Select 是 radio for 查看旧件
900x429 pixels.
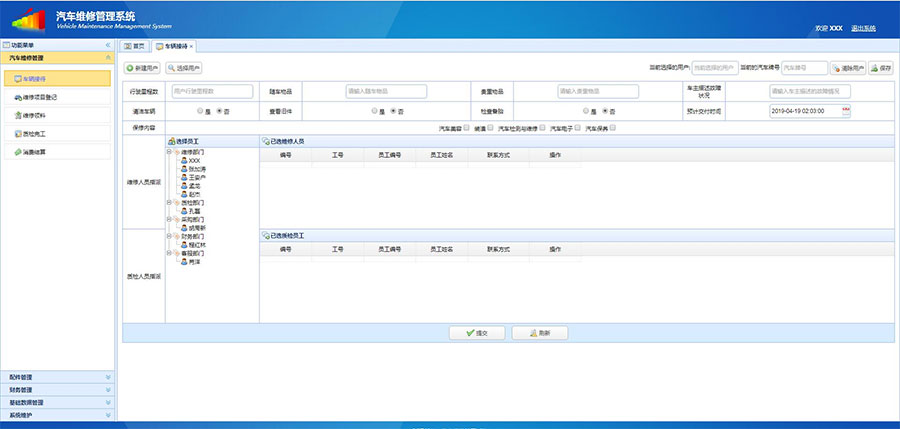pyautogui.click(x=375, y=110)
